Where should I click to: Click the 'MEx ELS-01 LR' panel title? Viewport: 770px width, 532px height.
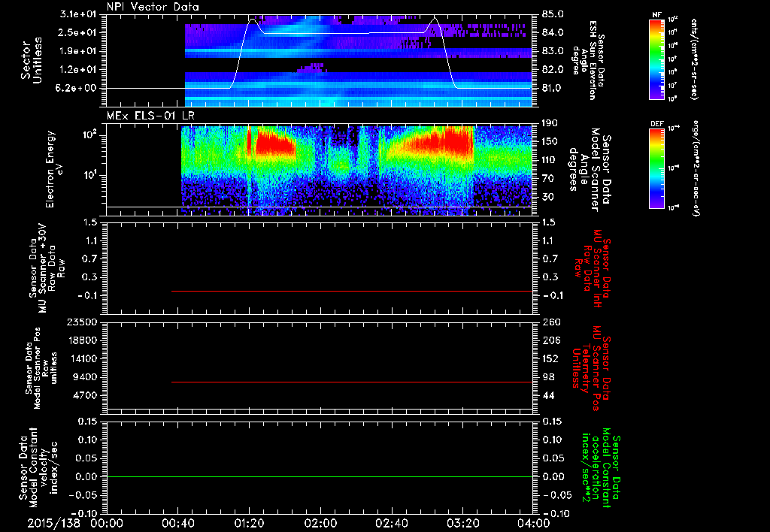click(150, 116)
